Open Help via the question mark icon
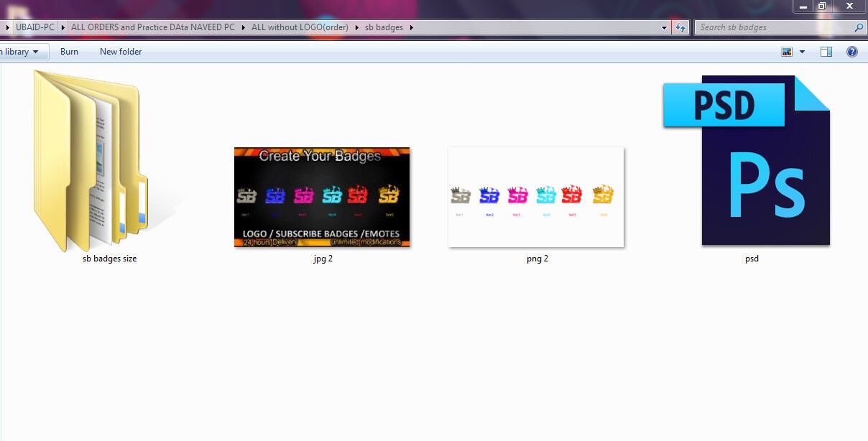Screen dimensions: 868x441 [852, 51]
